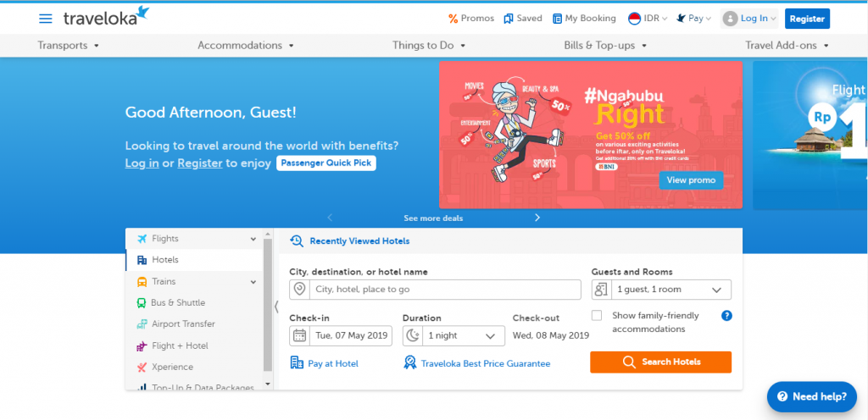Click the Log in link in greeting
This screenshot has width=868, height=420.
pos(142,163)
